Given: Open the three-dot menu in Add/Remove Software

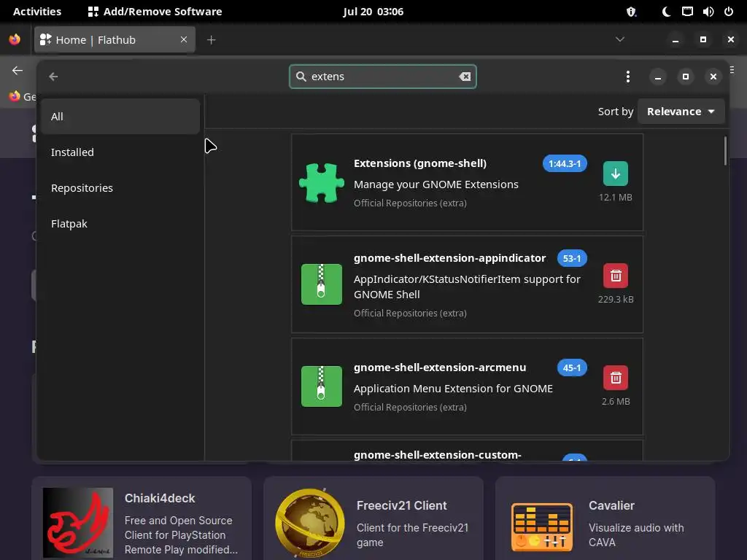Looking at the screenshot, I should click(627, 77).
